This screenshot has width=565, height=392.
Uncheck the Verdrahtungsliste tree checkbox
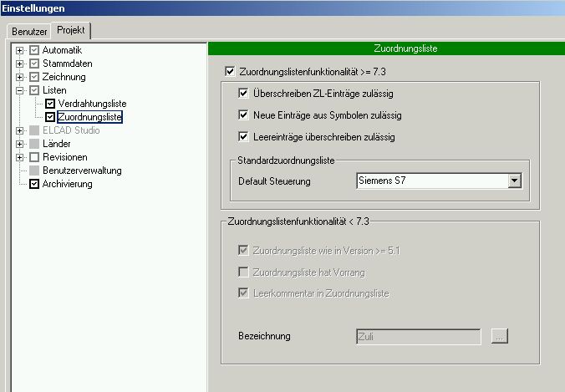point(50,104)
